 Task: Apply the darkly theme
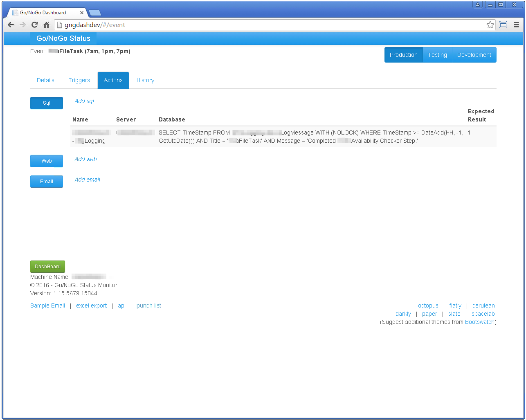point(403,314)
